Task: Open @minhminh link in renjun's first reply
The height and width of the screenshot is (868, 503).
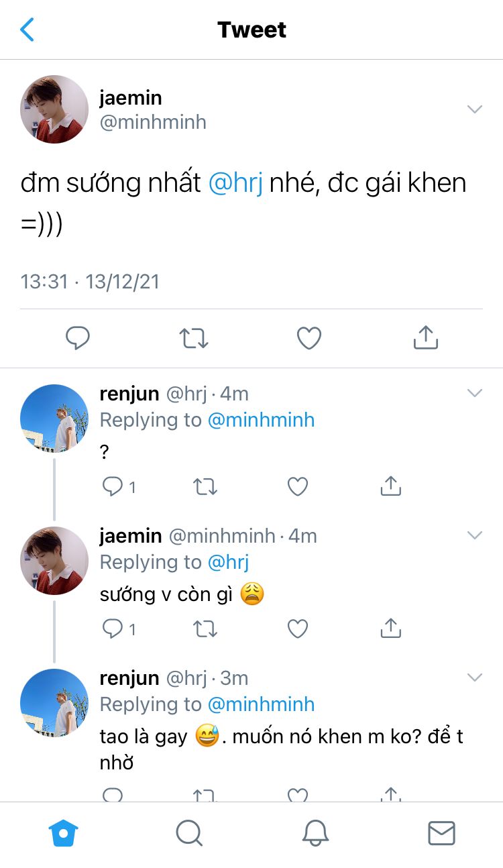Action: point(261,420)
